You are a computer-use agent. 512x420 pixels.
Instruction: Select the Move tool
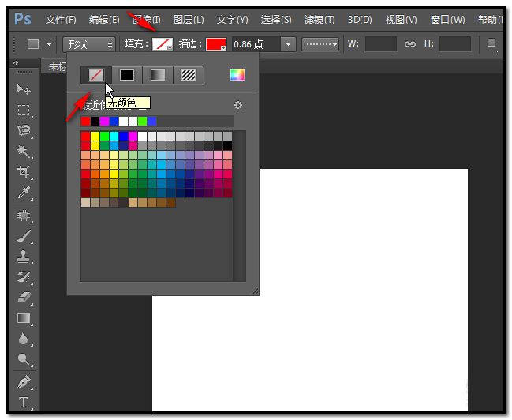point(24,90)
